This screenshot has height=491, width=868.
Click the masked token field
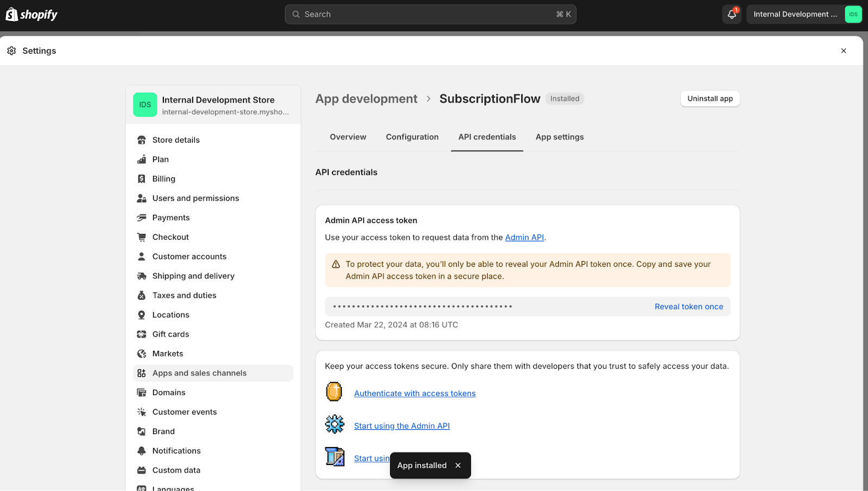[528, 307]
